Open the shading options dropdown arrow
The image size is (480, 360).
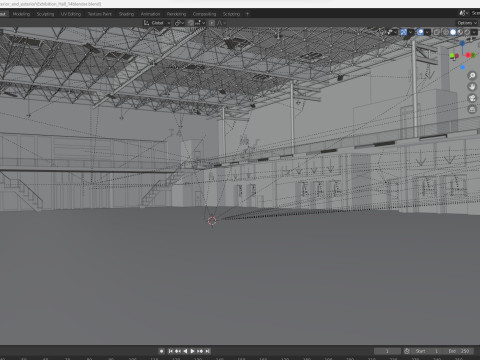(474, 32)
